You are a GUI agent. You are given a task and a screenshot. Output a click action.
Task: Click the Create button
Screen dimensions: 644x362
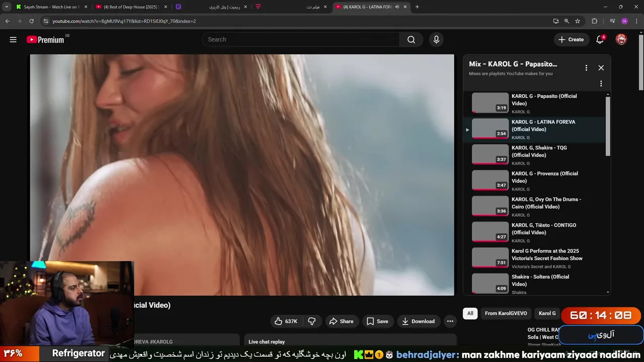tap(572, 40)
